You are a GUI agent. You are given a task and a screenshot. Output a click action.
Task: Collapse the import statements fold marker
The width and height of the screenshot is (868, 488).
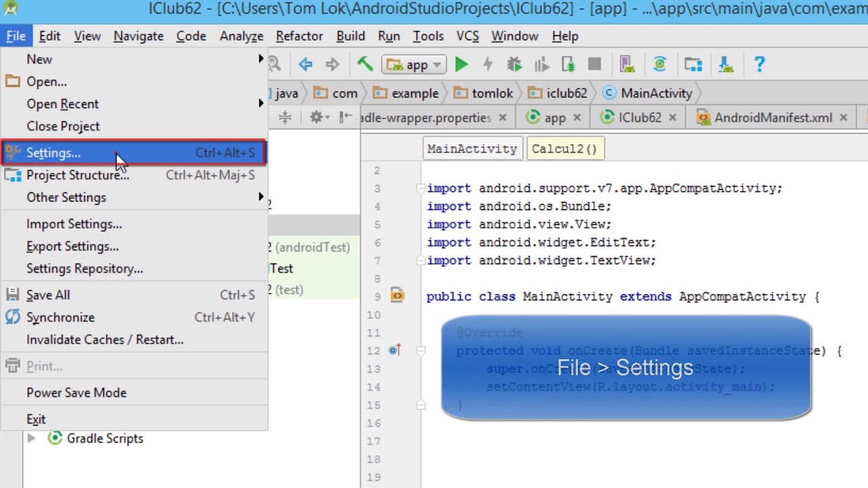pos(420,188)
